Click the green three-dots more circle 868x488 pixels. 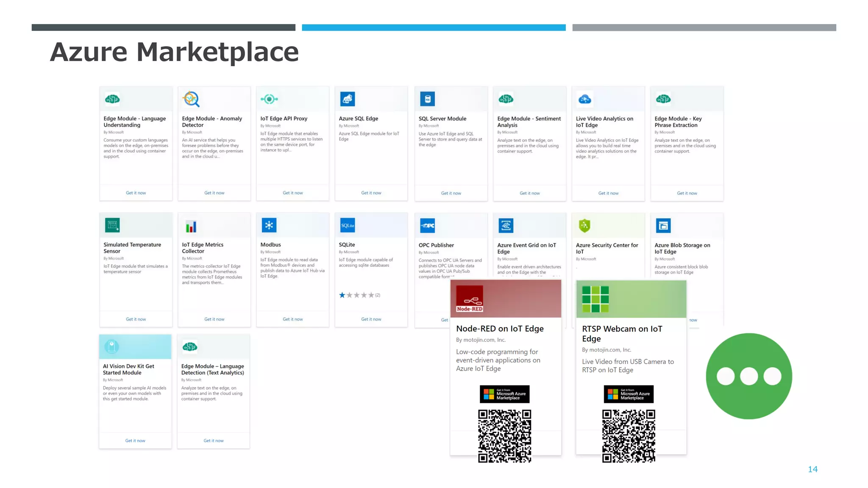(x=749, y=376)
